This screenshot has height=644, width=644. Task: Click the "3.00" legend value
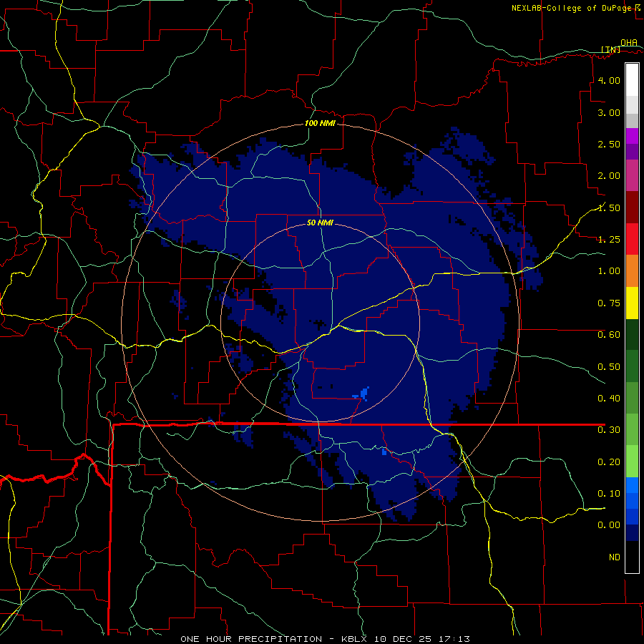(x=609, y=112)
